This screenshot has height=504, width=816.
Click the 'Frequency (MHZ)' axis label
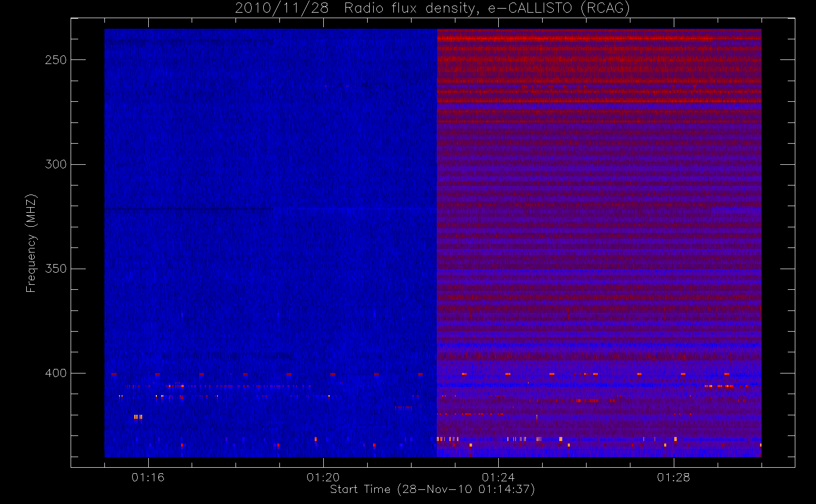[x=31, y=243]
